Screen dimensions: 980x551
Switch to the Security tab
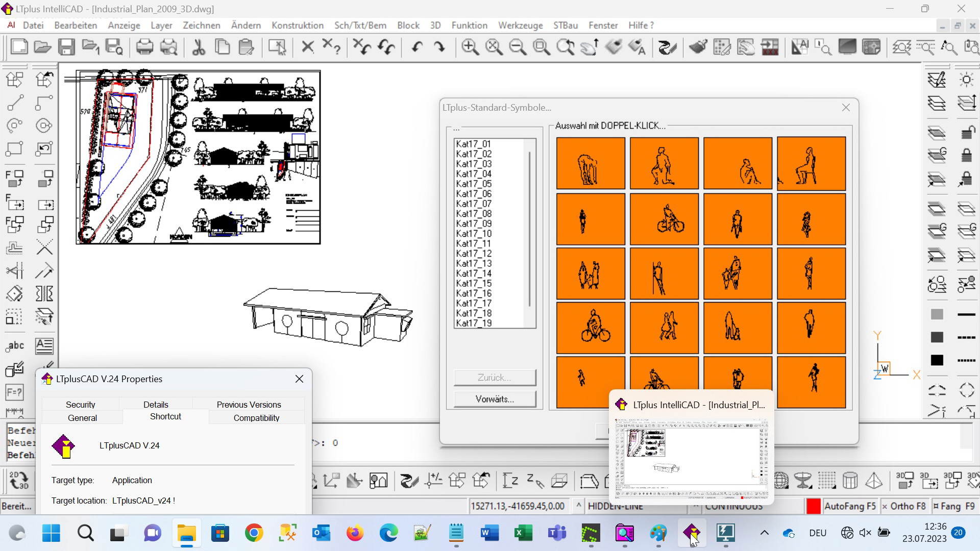pyautogui.click(x=81, y=405)
